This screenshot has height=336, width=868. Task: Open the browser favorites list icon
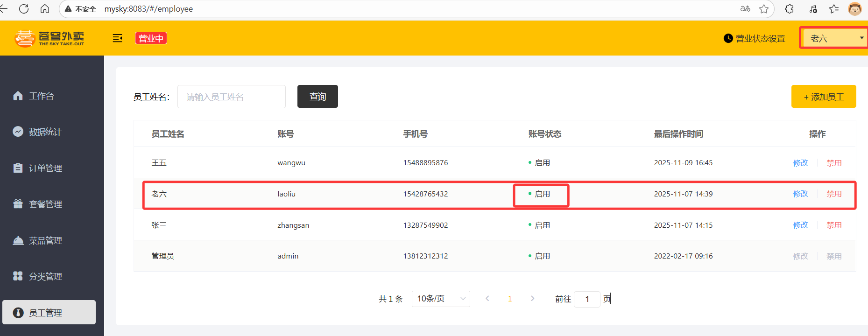pyautogui.click(x=834, y=9)
